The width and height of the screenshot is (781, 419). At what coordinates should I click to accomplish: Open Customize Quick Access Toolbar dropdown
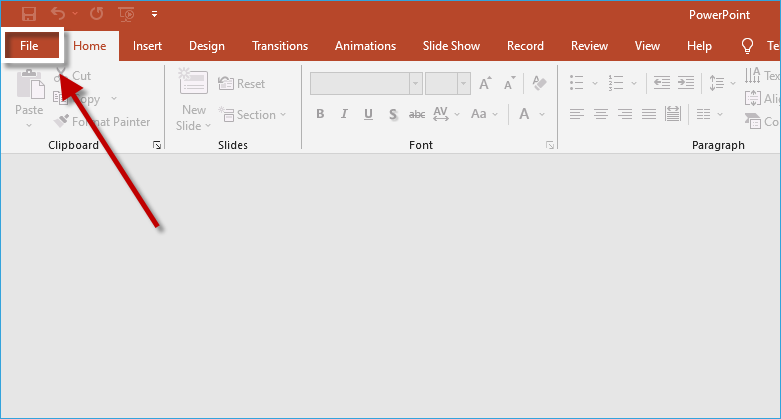[154, 14]
